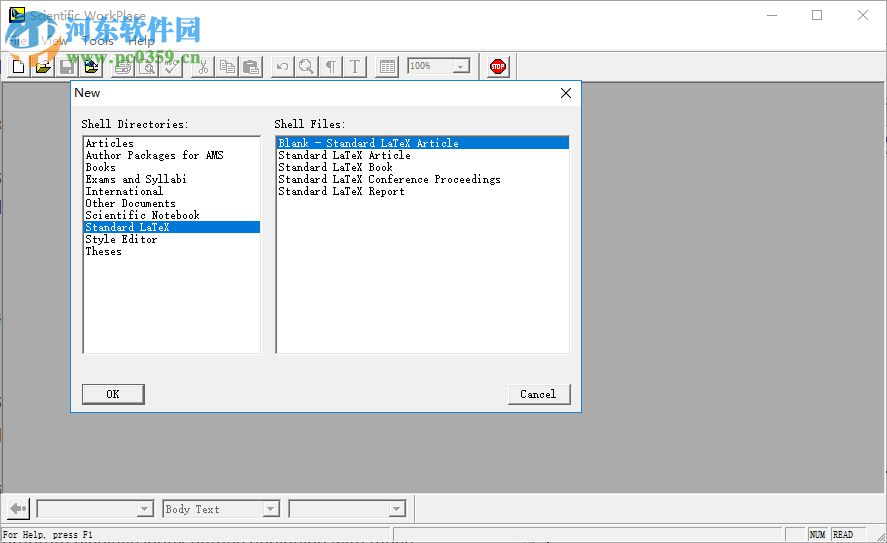Select Articles shell directory
The image size is (887, 543).
point(172,143)
